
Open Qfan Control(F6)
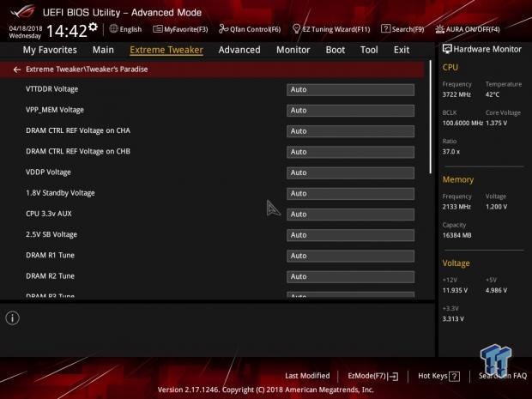250,29
